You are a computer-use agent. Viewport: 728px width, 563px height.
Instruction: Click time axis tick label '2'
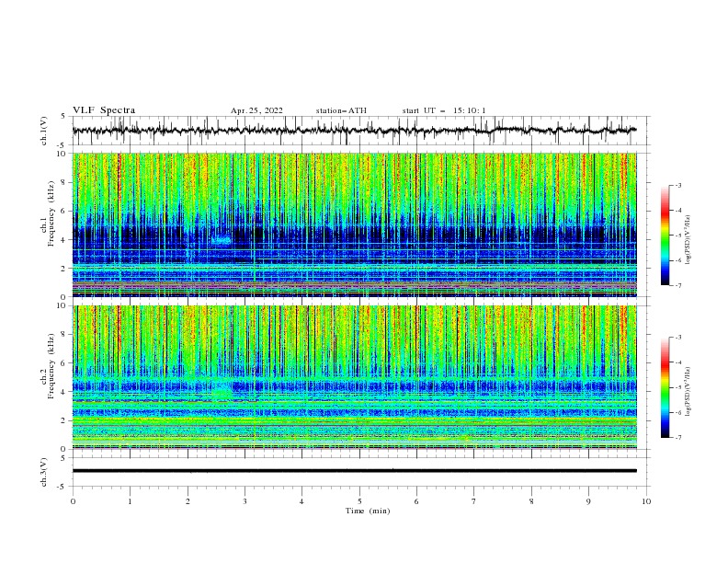pyautogui.click(x=188, y=501)
